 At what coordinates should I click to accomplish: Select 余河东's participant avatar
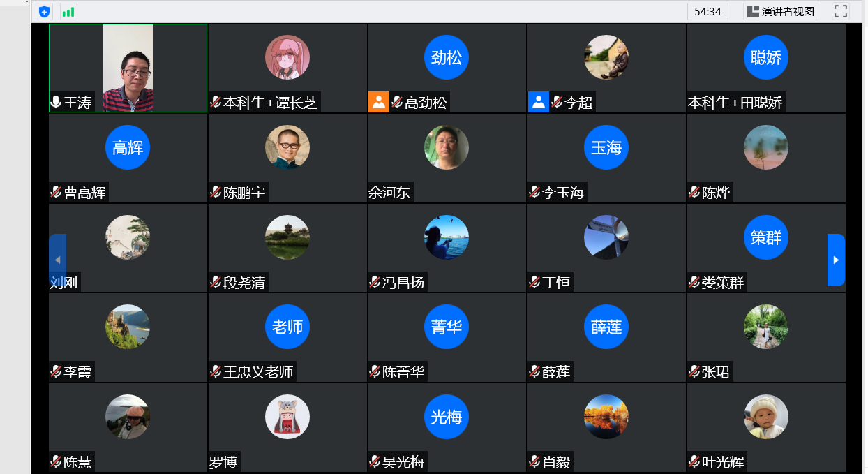[x=447, y=147]
